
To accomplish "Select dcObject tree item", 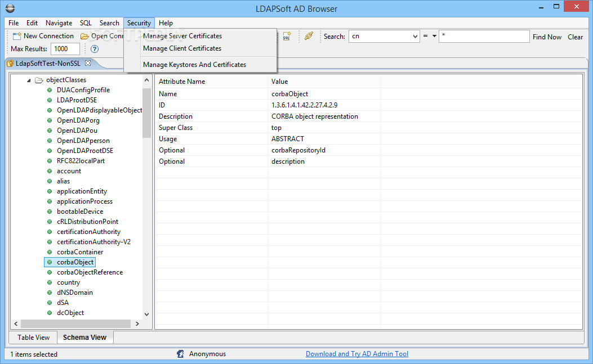I will click(70, 313).
